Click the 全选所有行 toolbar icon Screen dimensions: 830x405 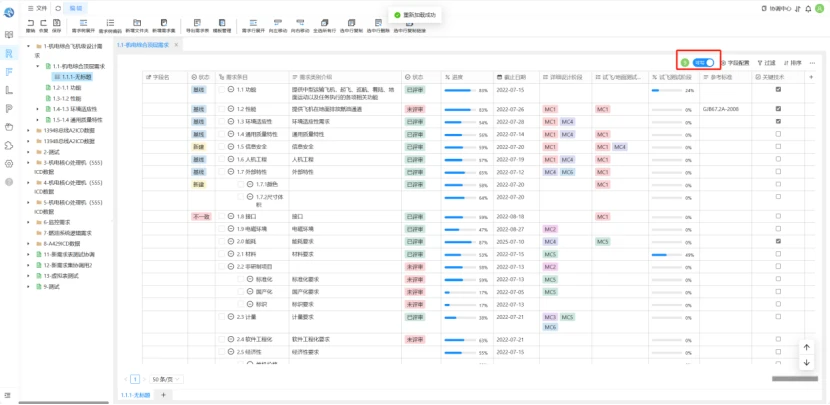coord(324,23)
